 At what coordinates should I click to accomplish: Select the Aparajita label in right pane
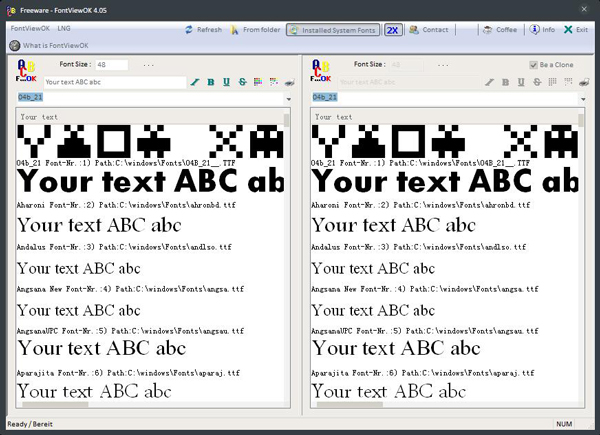pyautogui.click(x=422, y=373)
